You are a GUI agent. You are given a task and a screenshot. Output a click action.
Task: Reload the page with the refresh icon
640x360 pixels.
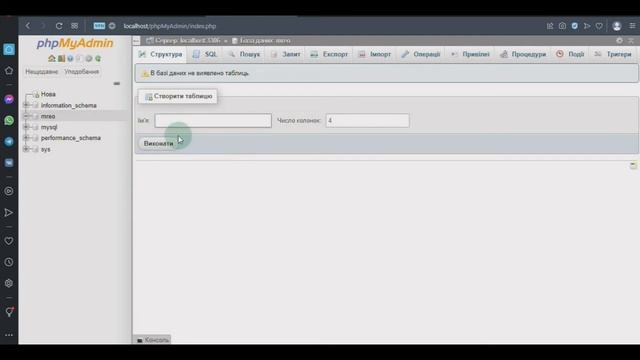(x=59, y=26)
